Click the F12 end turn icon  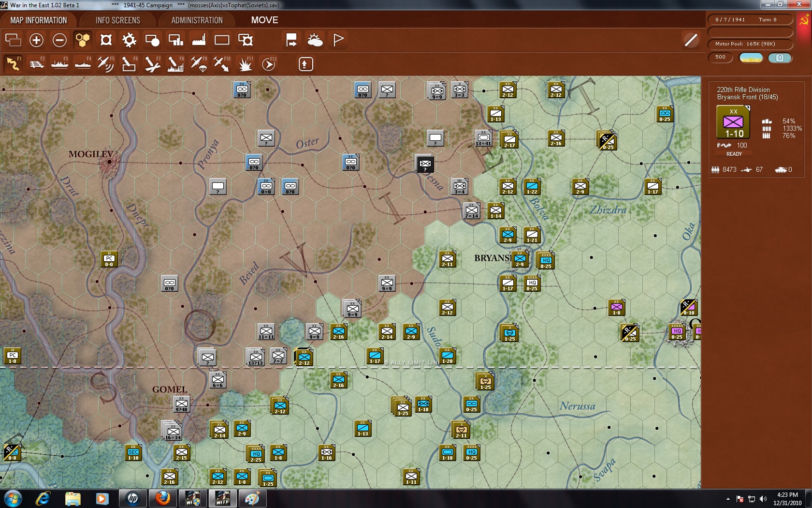(269, 63)
